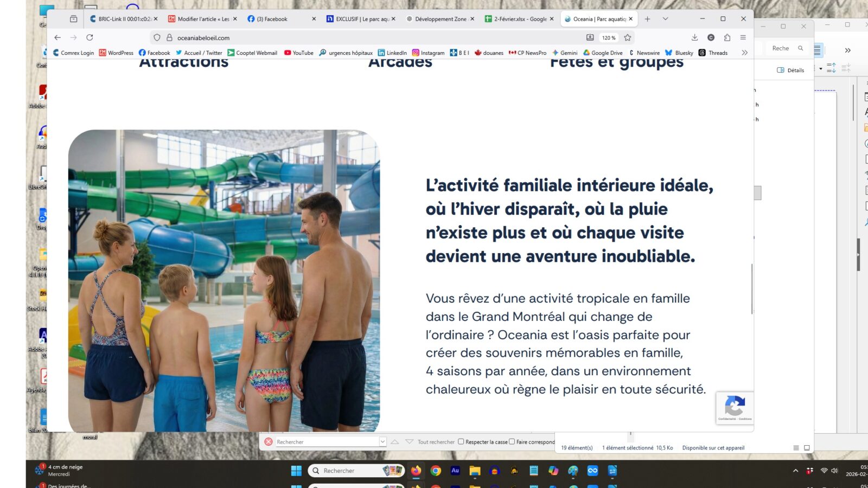Open the Cooptel Webmail bookmark
Image resolution: width=868 pixels, height=488 pixels.
click(x=252, y=53)
